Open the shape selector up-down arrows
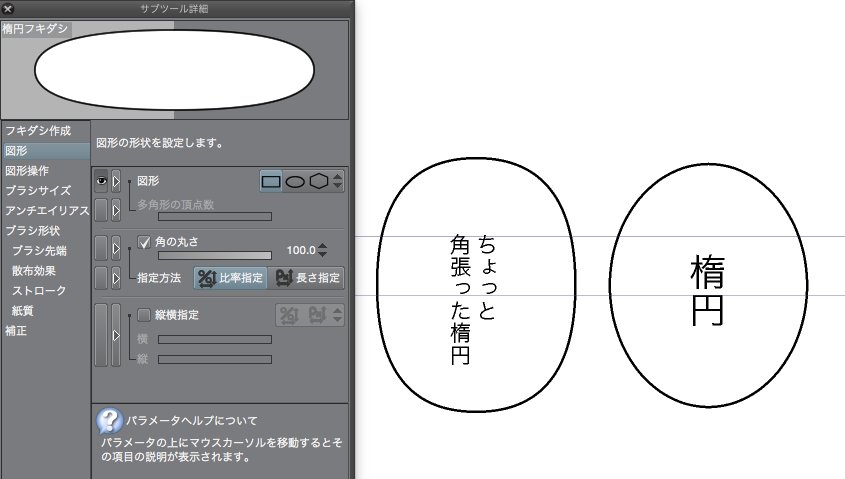 point(337,181)
